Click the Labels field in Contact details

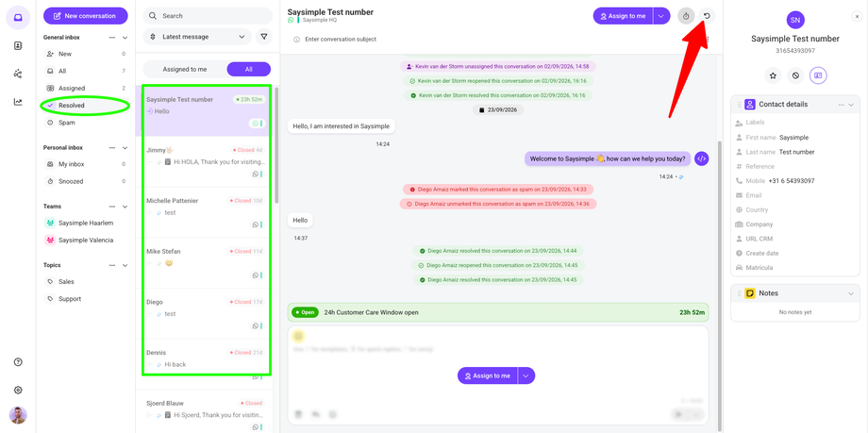(x=795, y=123)
